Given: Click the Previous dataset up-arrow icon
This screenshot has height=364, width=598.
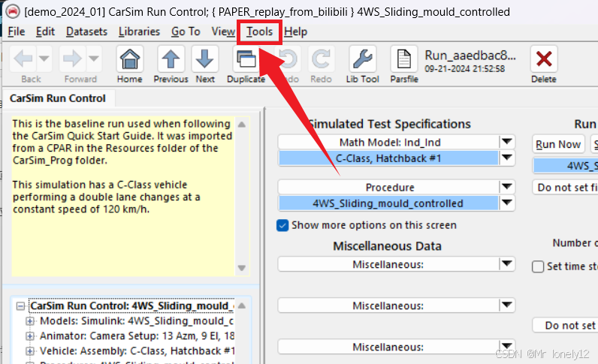Looking at the screenshot, I should [171, 59].
